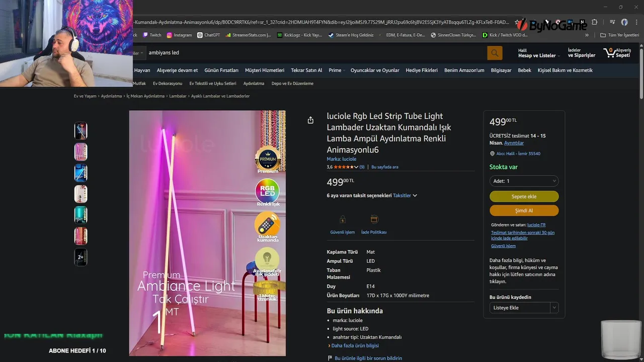
Task: Open the Marka: luciole link
Action: coord(342,159)
